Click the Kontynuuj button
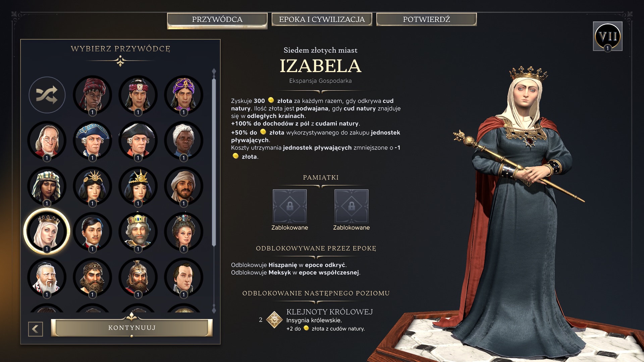This screenshot has width=644, height=362. [132, 327]
